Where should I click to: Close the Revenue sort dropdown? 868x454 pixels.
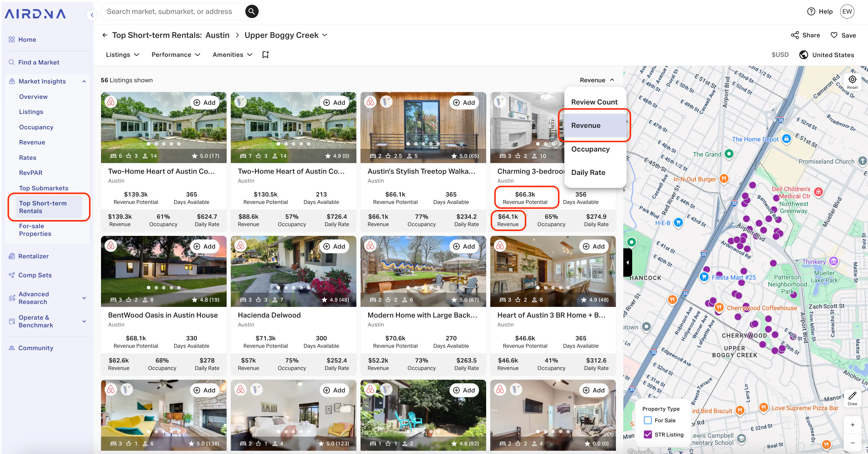[597, 80]
